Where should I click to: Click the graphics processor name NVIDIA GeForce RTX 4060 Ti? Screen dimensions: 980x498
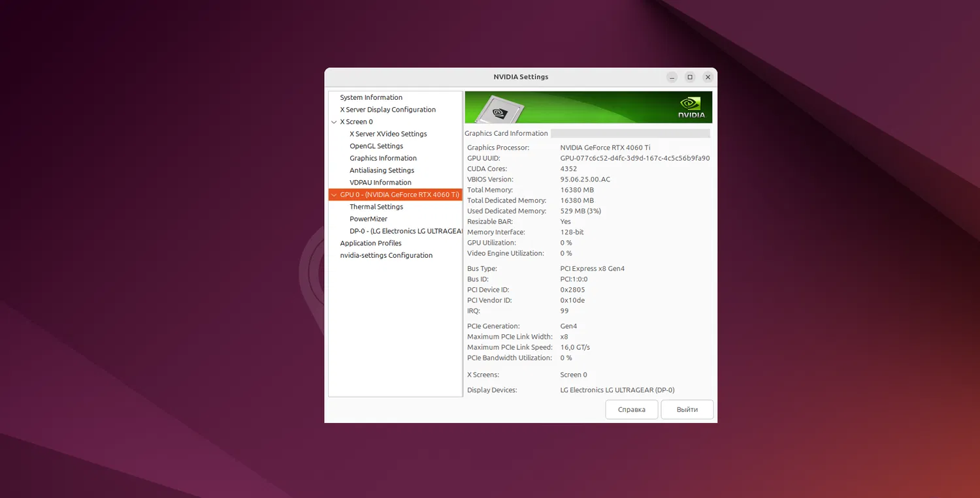pyautogui.click(x=605, y=148)
